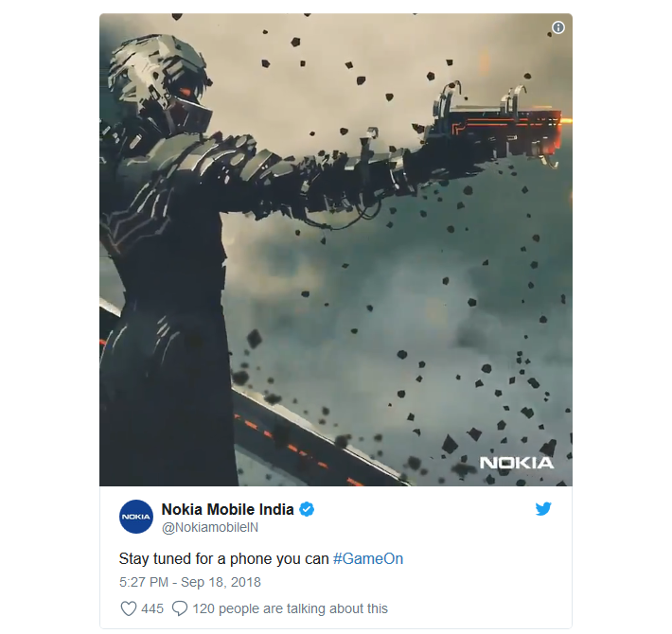Click '120 people are talking about this'
Viewport: 672px width, 634px height.
click(291, 608)
